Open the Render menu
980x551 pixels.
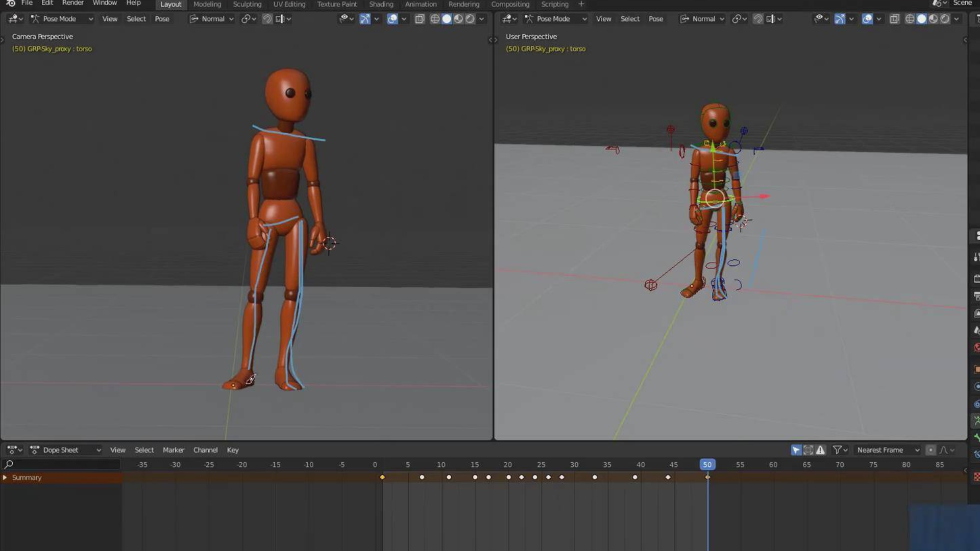72,3
